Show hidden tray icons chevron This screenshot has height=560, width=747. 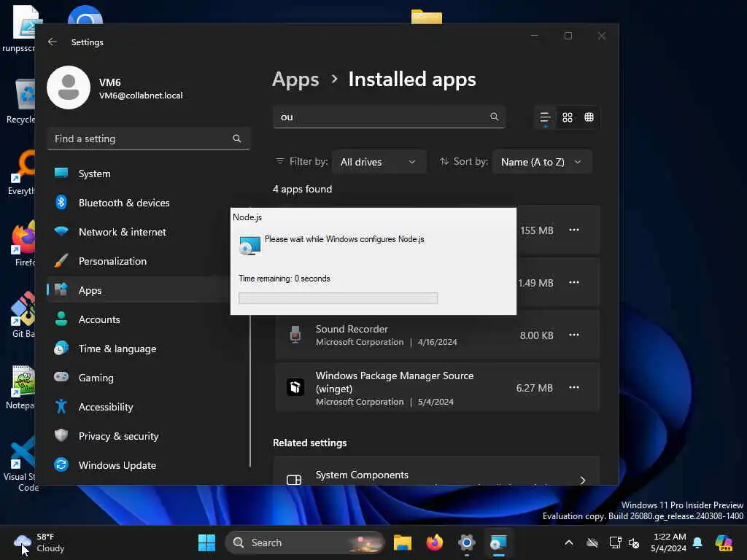pyautogui.click(x=569, y=542)
